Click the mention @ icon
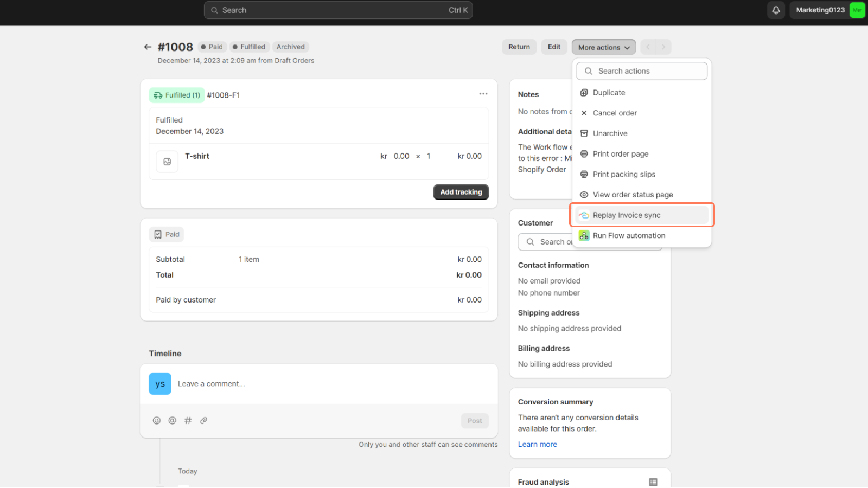Screen dimensions: 868x488 coord(173,421)
